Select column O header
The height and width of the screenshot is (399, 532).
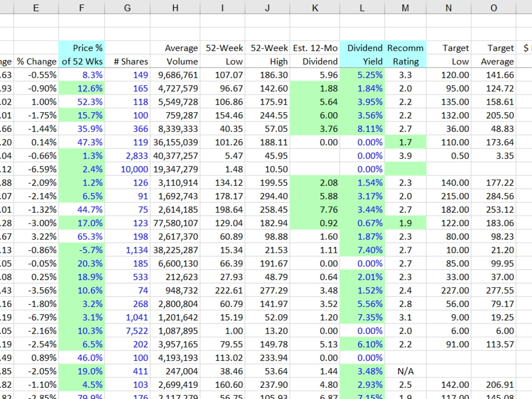pos(494,8)
